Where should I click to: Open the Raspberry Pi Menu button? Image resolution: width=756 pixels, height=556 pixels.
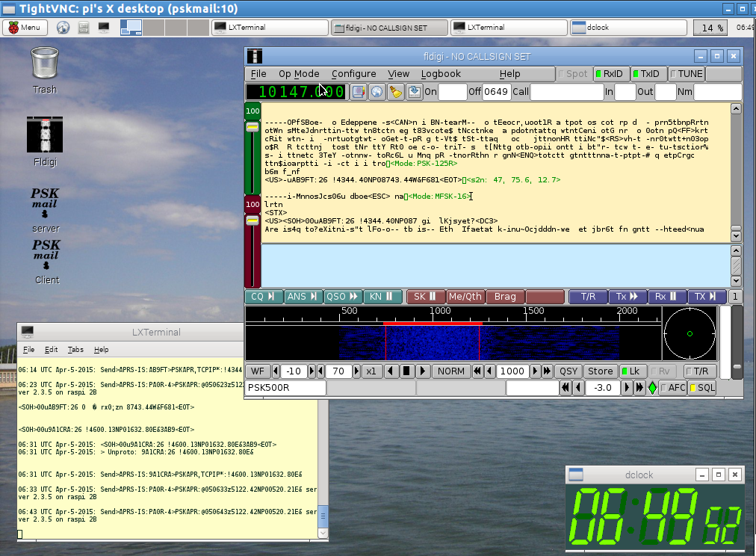(25, 28)
